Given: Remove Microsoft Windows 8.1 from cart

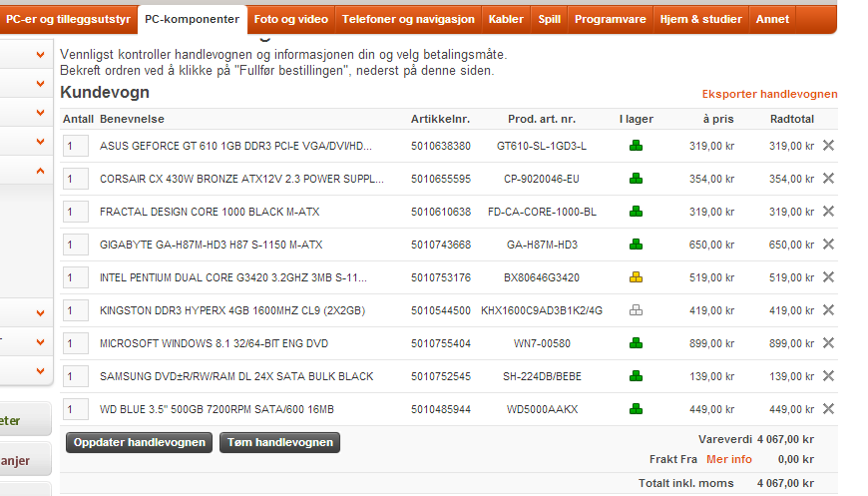Looking at the screenshot, I should [828, 343].
